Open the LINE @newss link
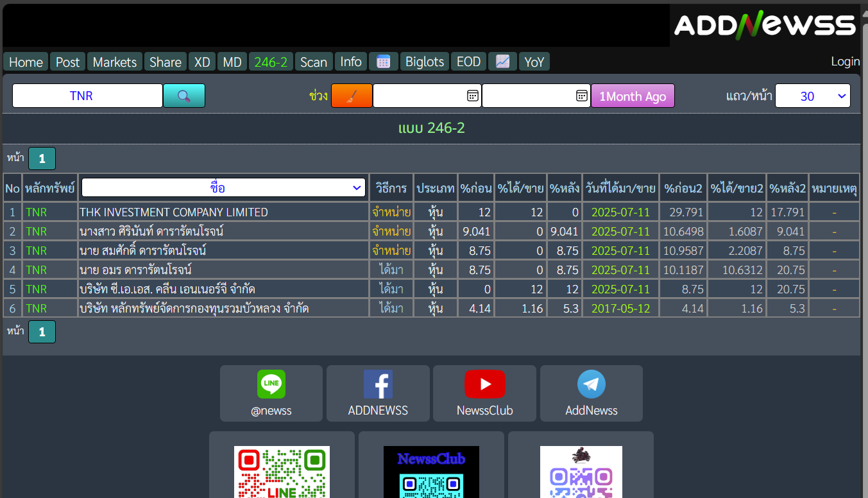868x498 pixels. point(271,393)
